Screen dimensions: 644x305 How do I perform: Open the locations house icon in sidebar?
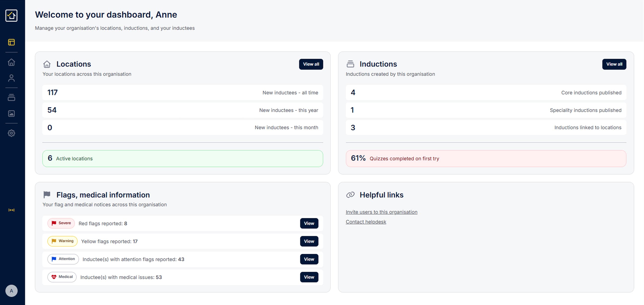point(11,62)
